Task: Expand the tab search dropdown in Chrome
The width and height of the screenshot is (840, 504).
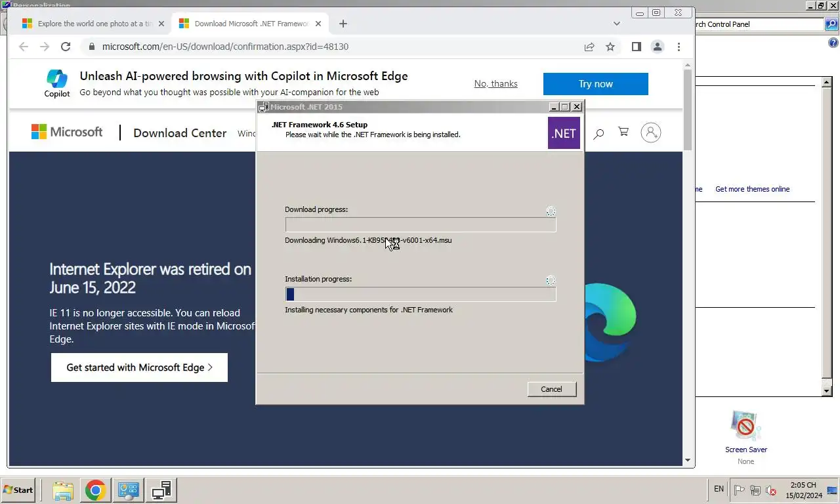Action: (x=616, y=24)
